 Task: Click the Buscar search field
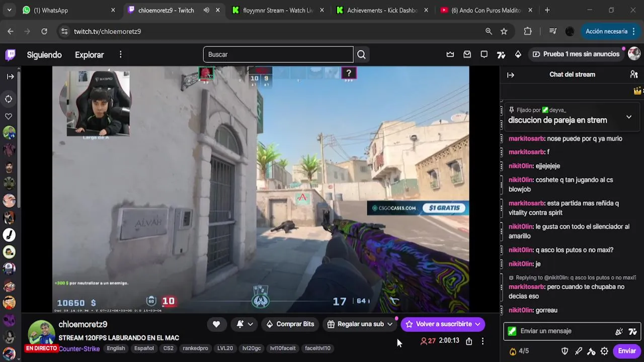pyautogui.click(x=278, y=54)
